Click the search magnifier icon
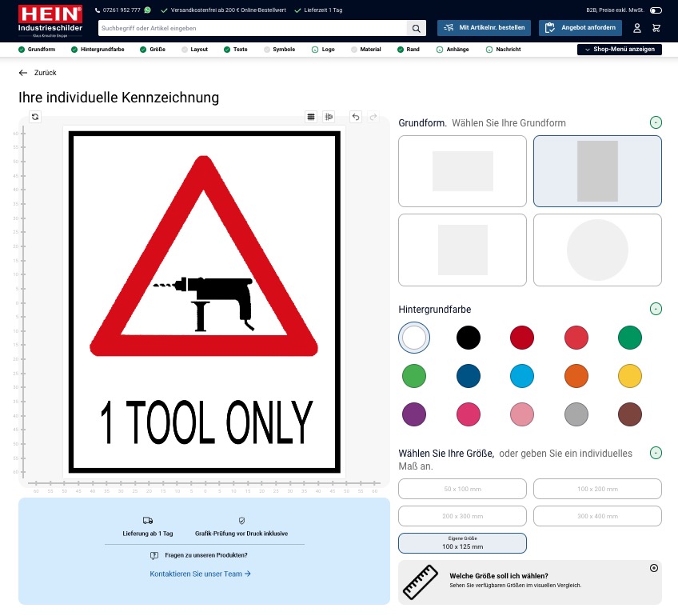This screenshot has width=678, height=616. click(x=417, y=28)
